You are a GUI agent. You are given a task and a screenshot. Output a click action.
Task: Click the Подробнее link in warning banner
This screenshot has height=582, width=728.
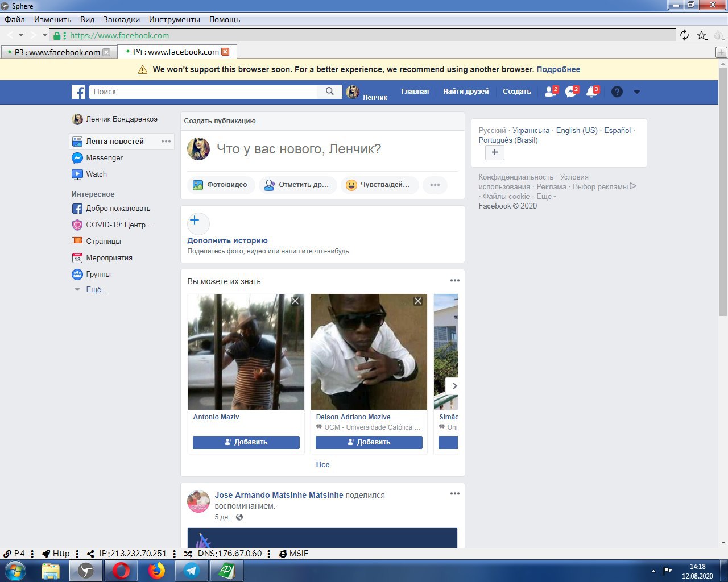point(559,69)
